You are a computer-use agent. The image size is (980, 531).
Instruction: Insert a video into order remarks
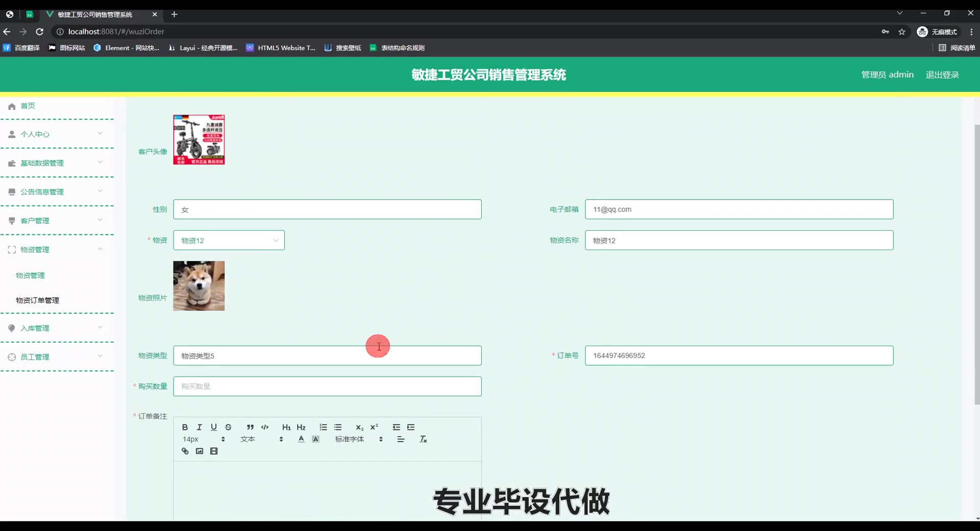[x=214, y=451]
